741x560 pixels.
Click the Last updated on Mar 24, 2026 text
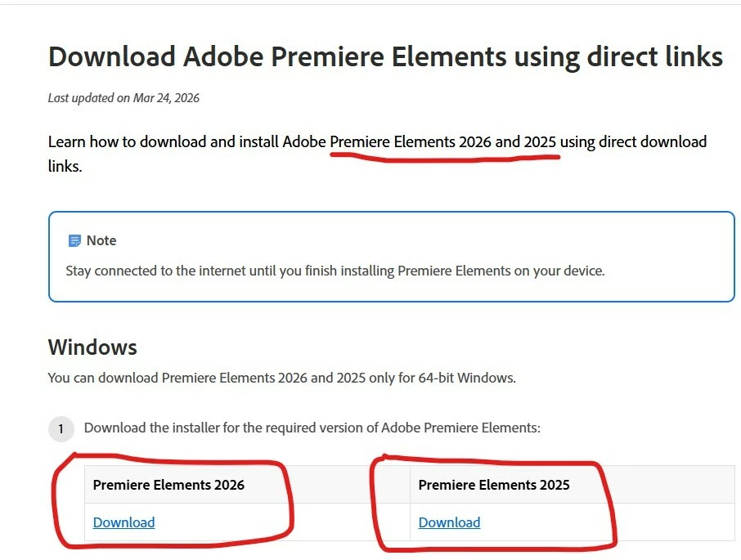point(123,98)
